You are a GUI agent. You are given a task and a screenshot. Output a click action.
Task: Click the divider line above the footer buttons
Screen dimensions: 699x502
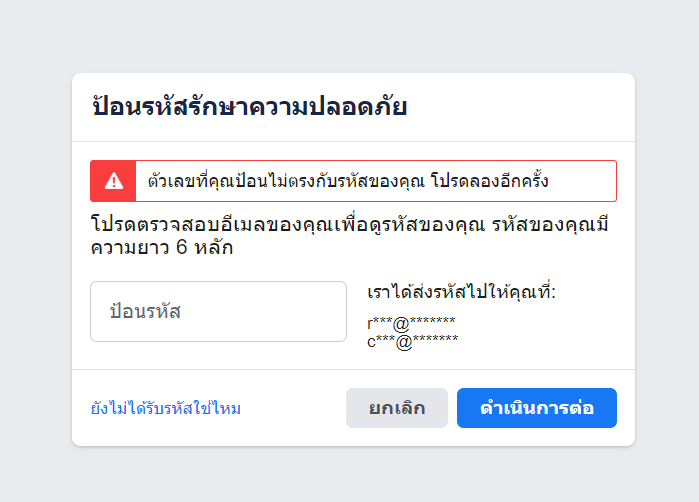(353, 369)
